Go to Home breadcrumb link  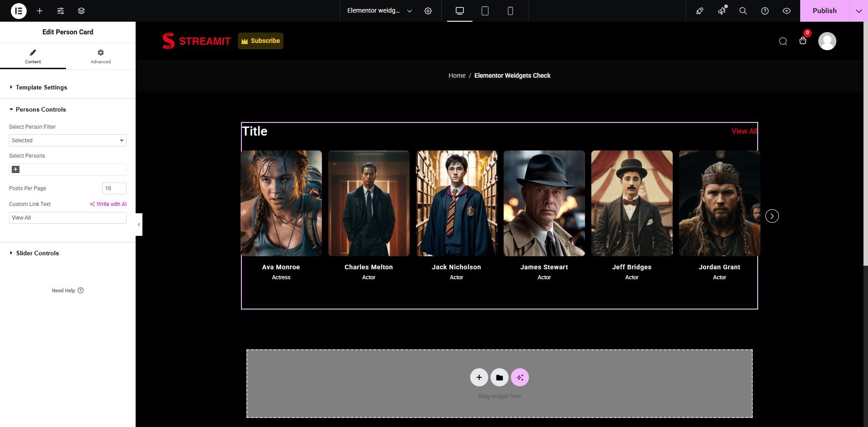click(457, 75)
